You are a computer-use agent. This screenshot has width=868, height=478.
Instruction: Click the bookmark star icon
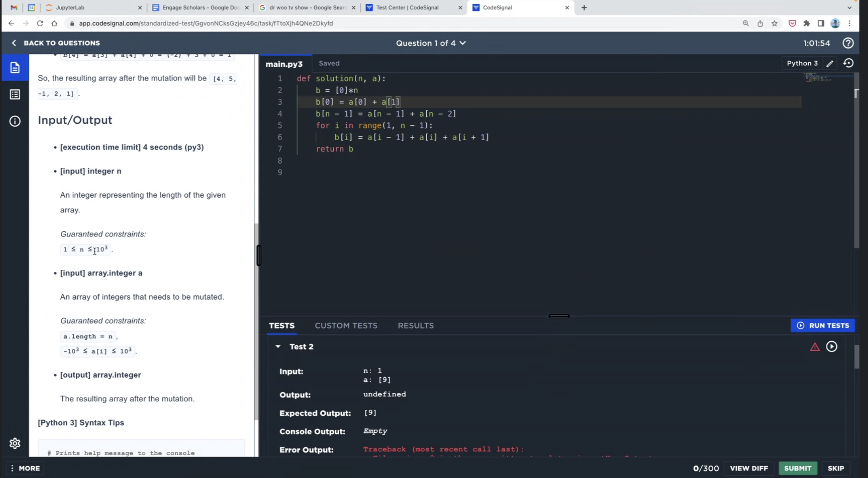775,23
